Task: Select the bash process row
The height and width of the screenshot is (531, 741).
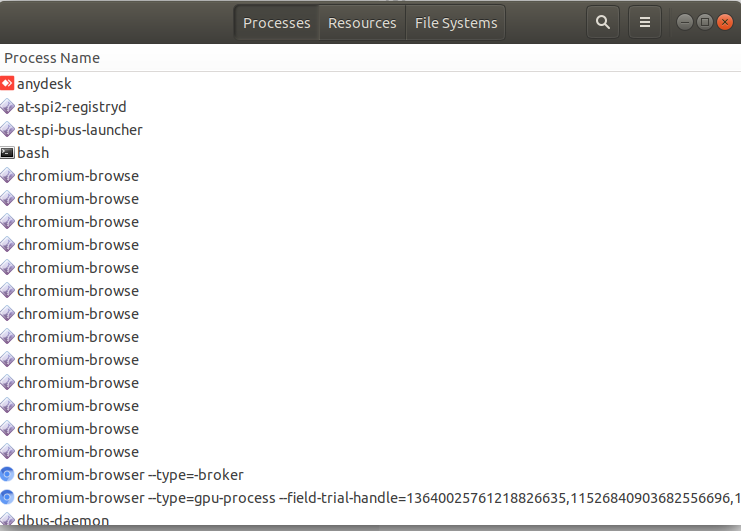Action: click(370, 153)
